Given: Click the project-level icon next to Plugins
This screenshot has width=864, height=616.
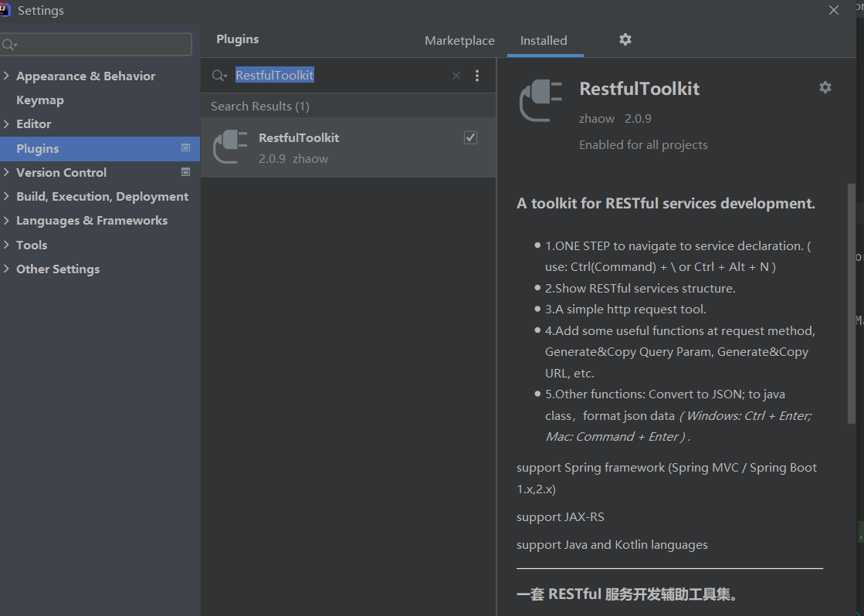Looking at the screenshot, I should (x=185, y=147).
